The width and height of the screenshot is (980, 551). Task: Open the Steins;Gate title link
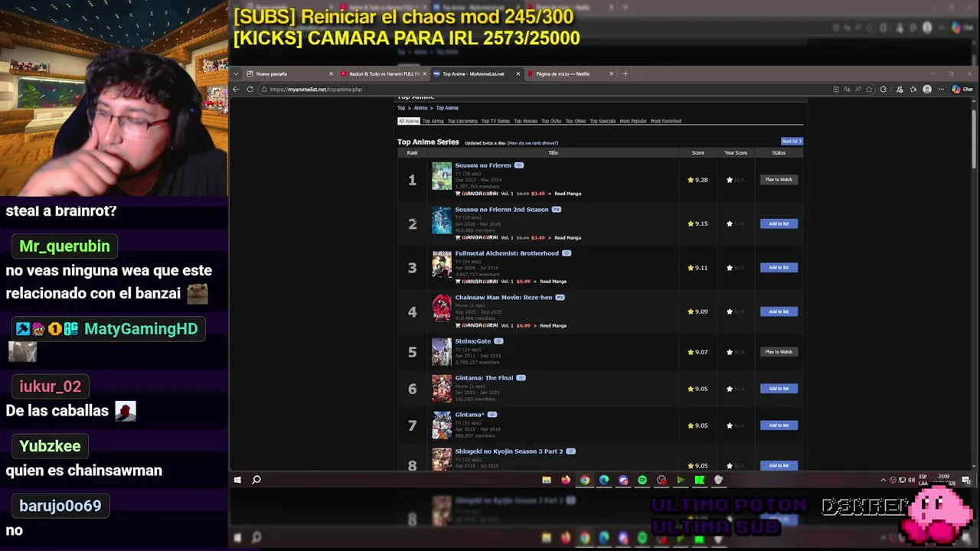tap(473, 341)
